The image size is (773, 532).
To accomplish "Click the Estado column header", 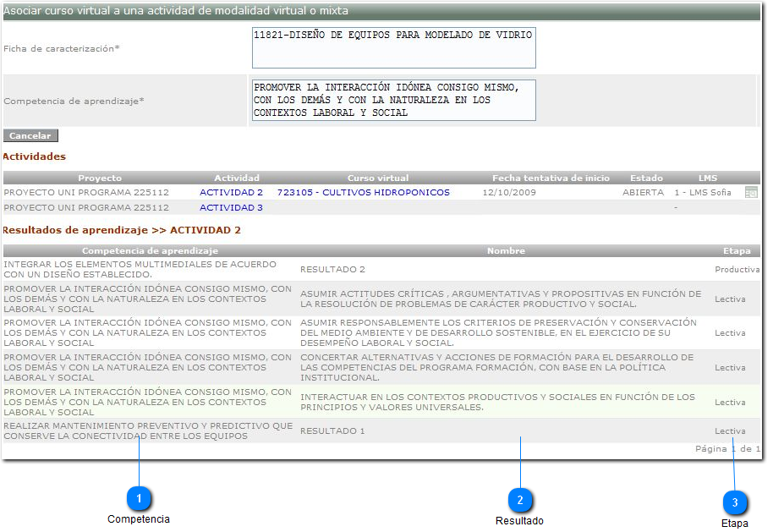I will [646, 178].
